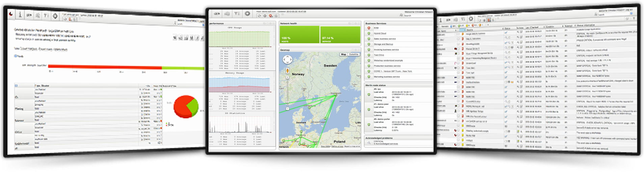Viewport: 644px width, 172px height.
Task: Open Production business service link
Action: (x=387, y=66)
